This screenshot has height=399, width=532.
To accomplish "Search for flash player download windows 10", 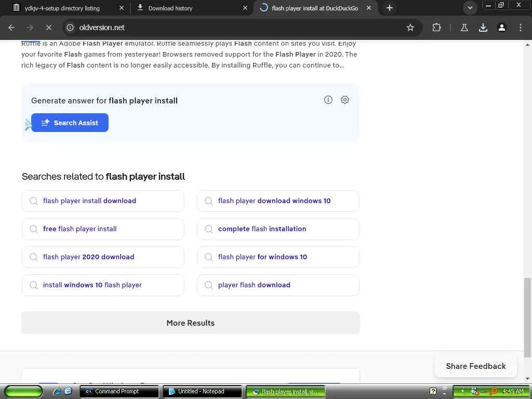I will pyautogui.click(x=278, y=201).
